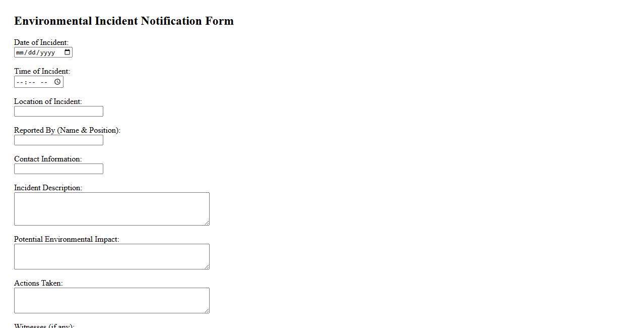
Task: Click the Actions Taken textarea resize handle
Action: coord(207,310)
